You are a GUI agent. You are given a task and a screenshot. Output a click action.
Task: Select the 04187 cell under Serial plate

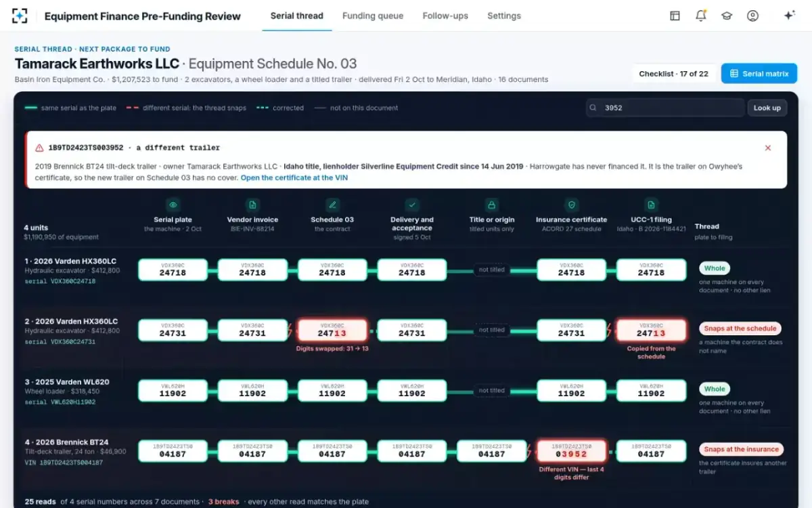pyautogui.click(x=173, y=451)
